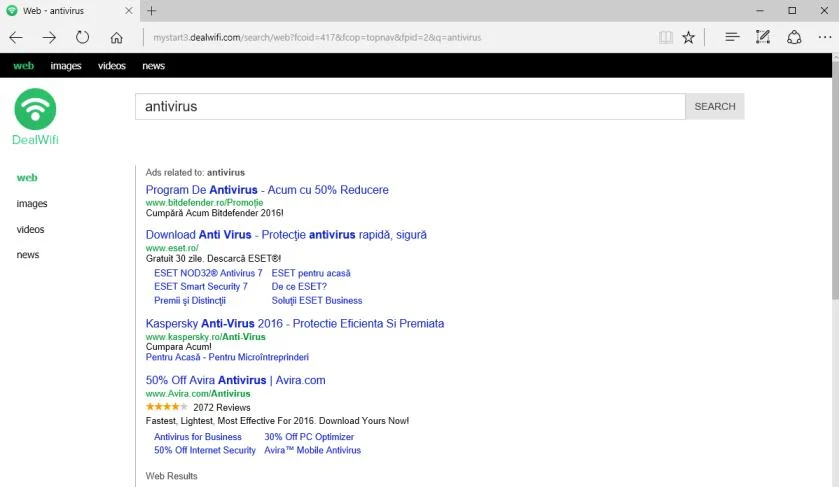Open a new tab with plus icon
Viewport: 839px width, 487px height.
point(151,11)
